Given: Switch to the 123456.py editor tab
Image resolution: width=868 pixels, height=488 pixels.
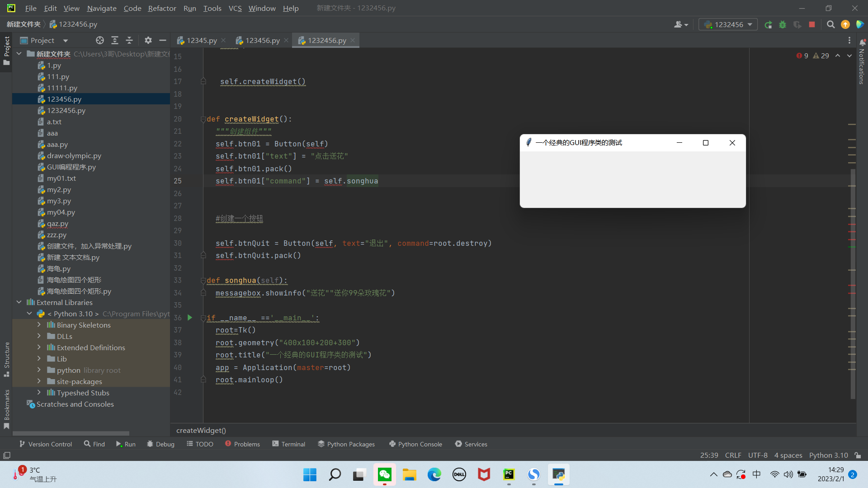Looking at the screenshot, I should pos(262,41).
